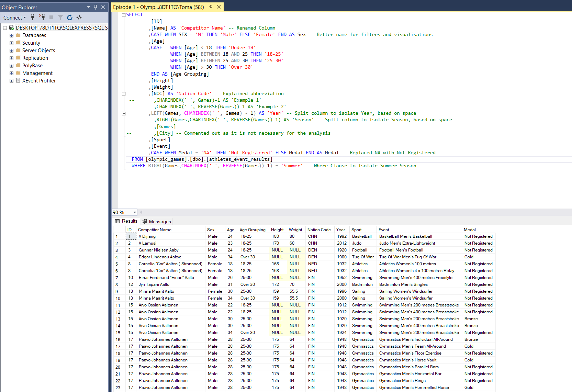Collapse the outline block at the NOC line

tap(124, 94)
